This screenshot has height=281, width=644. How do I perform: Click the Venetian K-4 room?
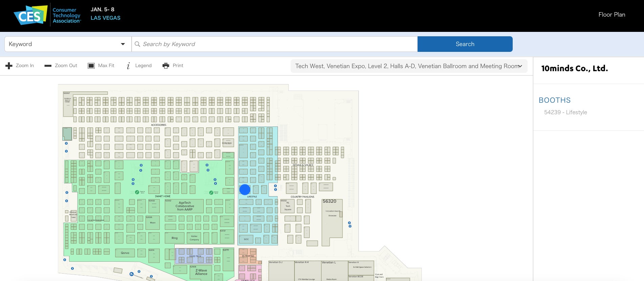(307, 270)
